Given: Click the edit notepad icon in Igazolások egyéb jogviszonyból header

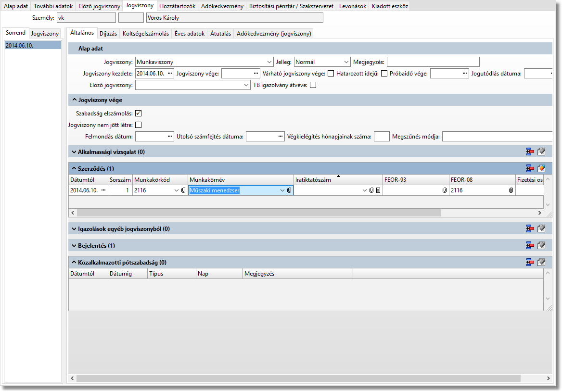Looking at the screenshot, I should point(541,229).
